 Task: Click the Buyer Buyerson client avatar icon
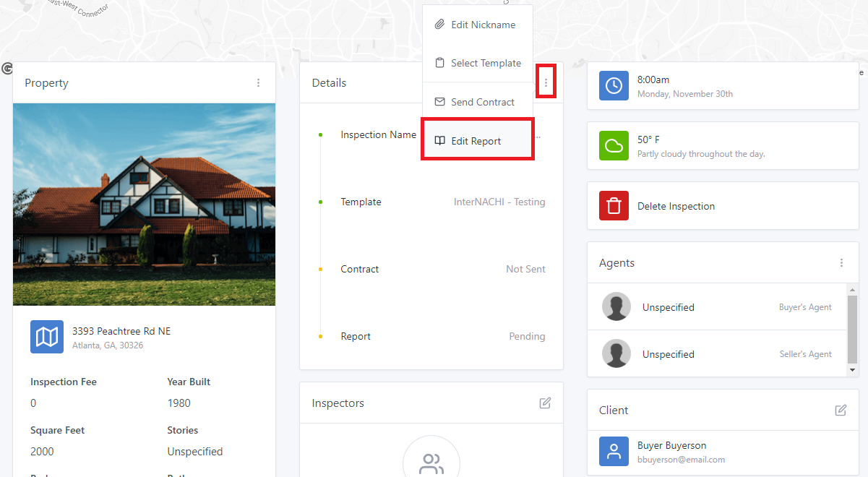pyautogui.click(x=614, y=452)
